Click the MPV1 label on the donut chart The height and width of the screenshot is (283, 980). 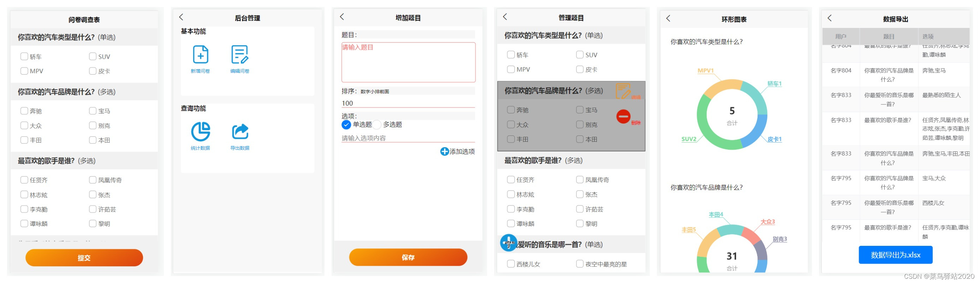(x=705, y=70)
